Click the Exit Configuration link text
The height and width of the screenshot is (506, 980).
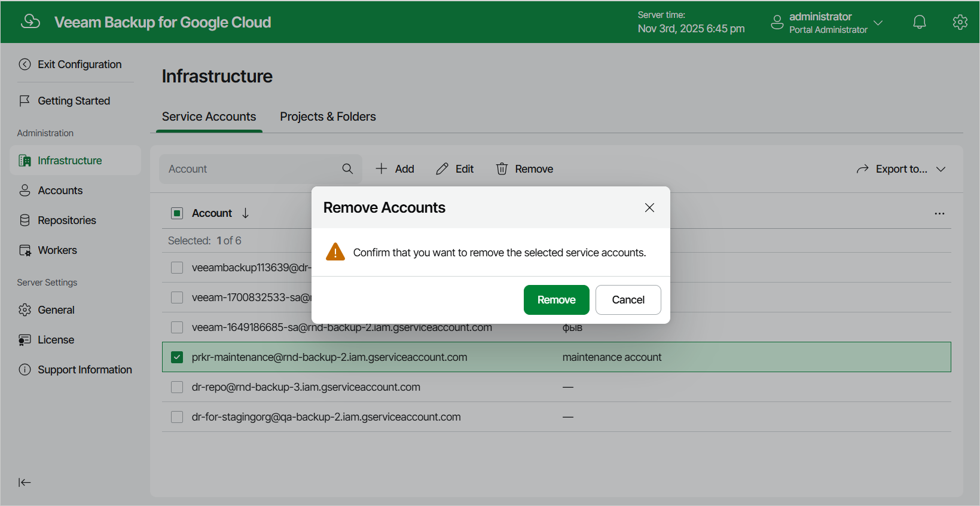[80, 65]
